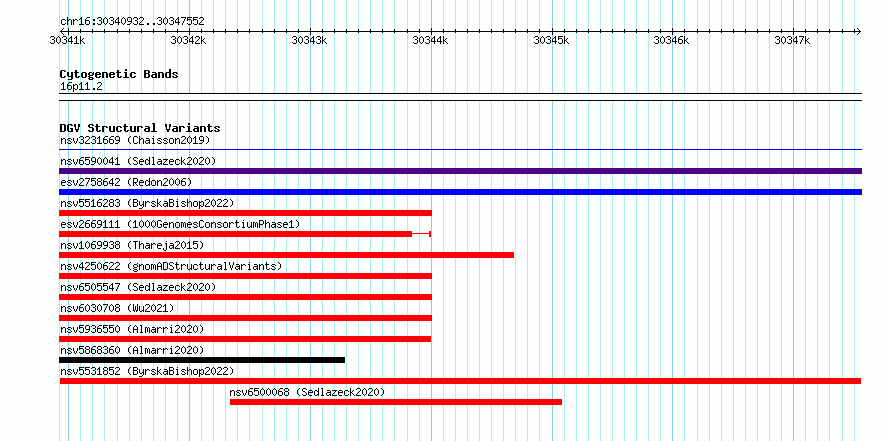Screen dimensions: 890x441
Task: Select the red bar below nsv6505547
Action: pos(246,297)
